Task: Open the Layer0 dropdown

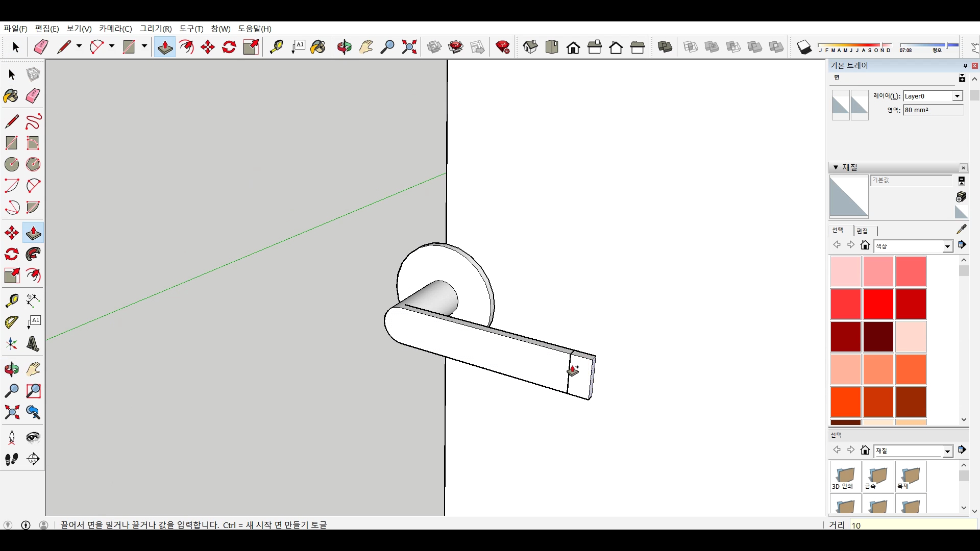Action: (957, 96)
